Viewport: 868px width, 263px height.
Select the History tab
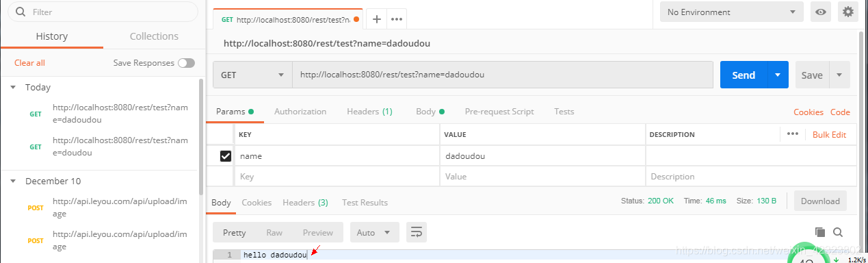point(52,36)
